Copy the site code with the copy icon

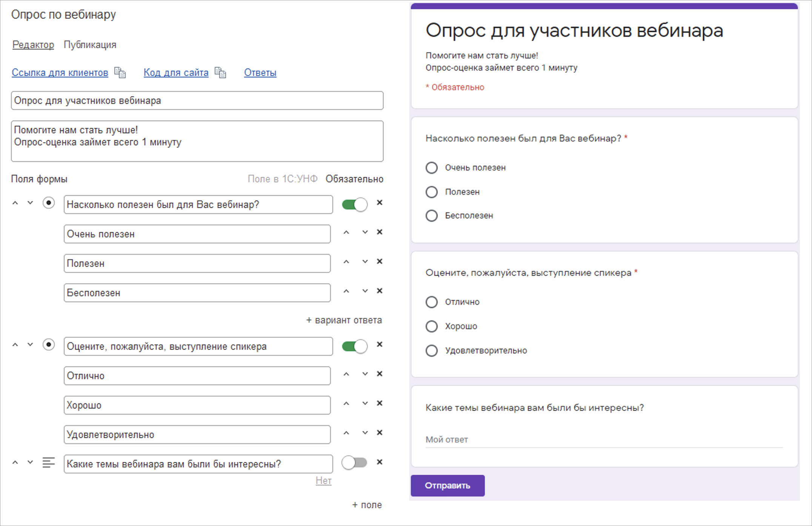(220, 72)
